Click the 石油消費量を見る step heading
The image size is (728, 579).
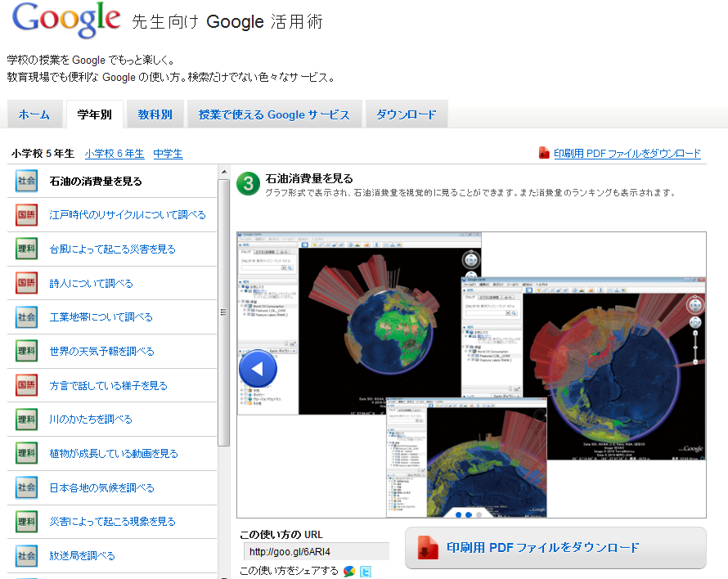click(309, 179)
